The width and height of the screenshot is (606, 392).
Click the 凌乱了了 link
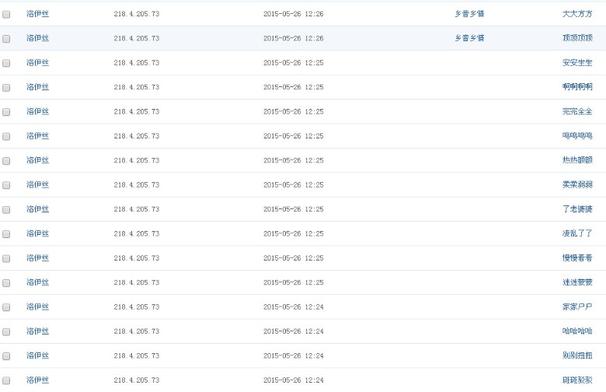(577, 233)
